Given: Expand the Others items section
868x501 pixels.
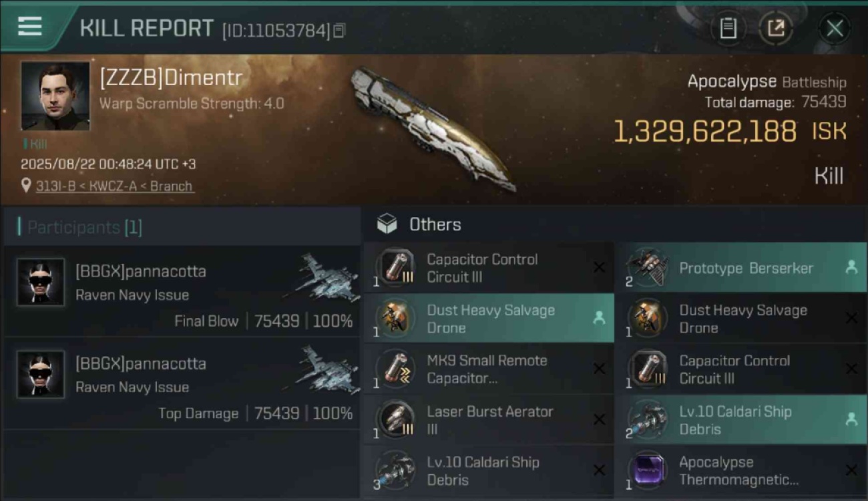Looking at the screenshot, I should pyautogui.click(x=435, y=224).
